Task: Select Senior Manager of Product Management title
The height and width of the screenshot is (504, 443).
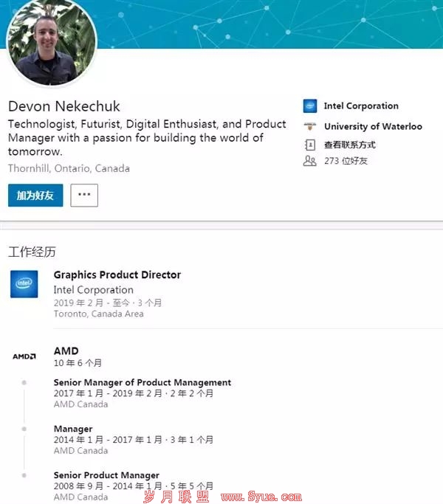Action: (142, 382)
